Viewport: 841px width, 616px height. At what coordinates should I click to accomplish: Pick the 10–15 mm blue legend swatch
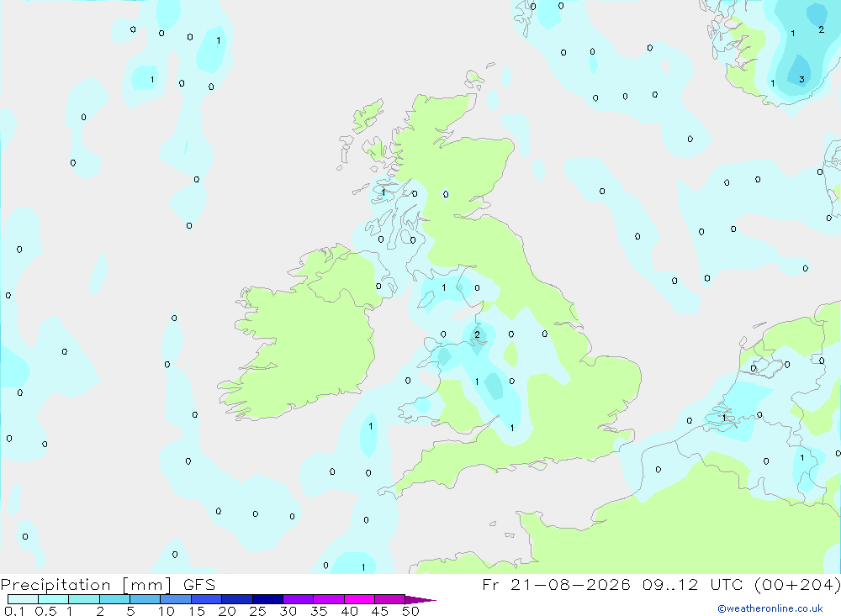176,599
